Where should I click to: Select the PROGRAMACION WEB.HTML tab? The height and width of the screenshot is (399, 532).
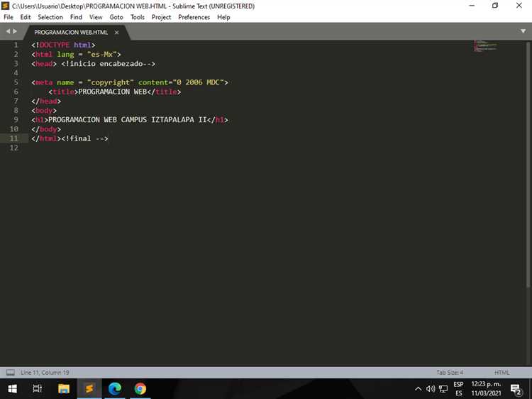(71, 32)
